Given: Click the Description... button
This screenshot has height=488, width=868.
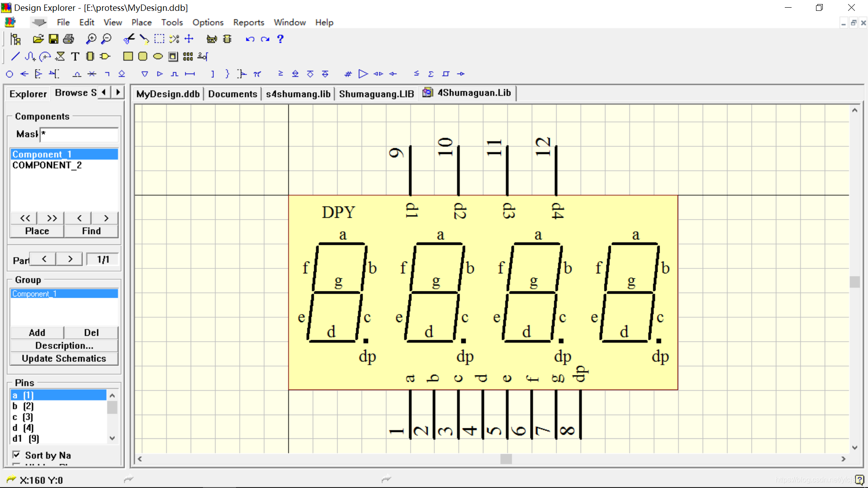Looking at the screenshot, I should (x=64, y=346).
